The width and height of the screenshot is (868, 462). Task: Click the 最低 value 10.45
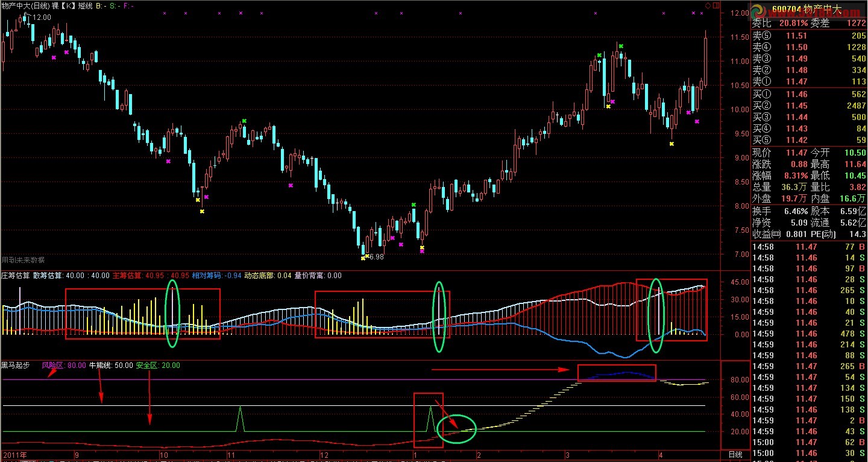[x=855, y=176]
